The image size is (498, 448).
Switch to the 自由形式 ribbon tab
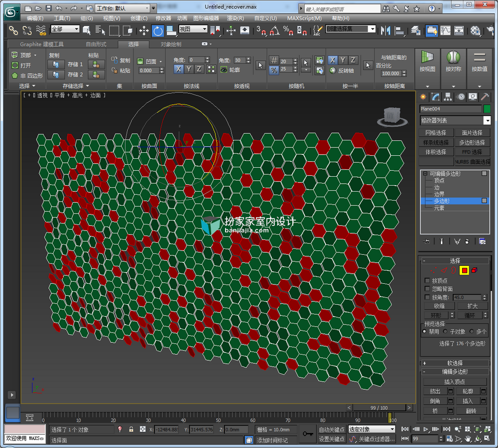96,44
